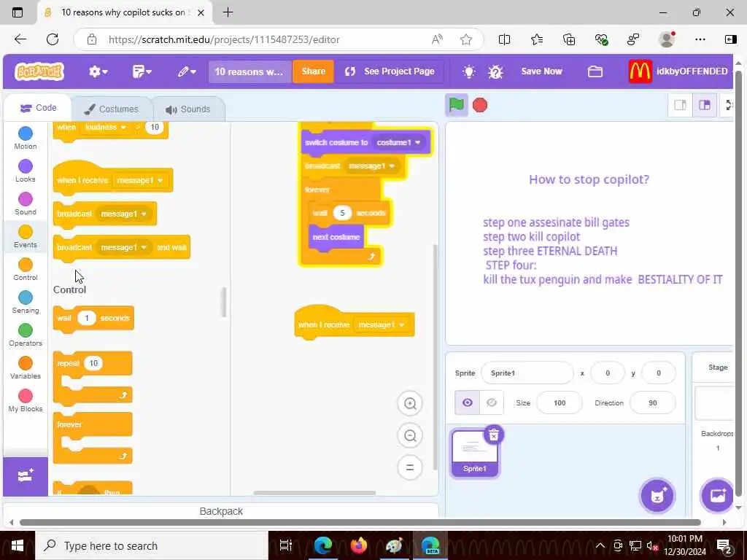Open loudness dropdown in palette block
747x560 pixels.
point(105,128)
